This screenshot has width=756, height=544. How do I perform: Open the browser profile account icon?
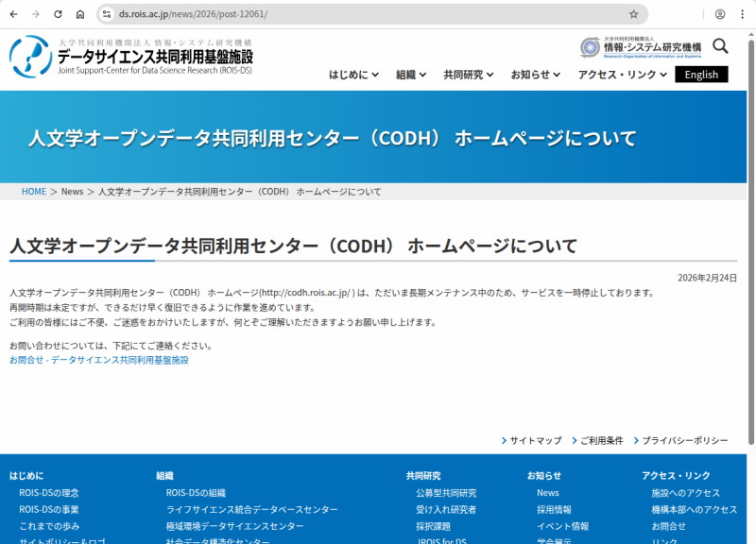719,14
